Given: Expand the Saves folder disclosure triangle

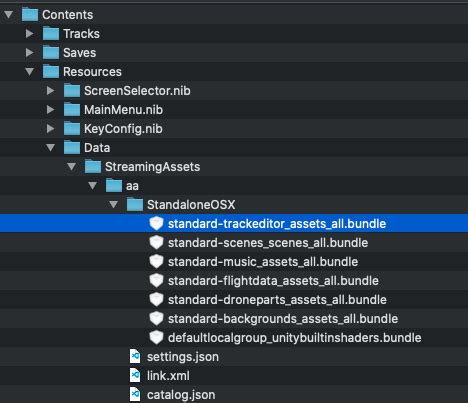Looking at the screenshot, I should [30, 52].
